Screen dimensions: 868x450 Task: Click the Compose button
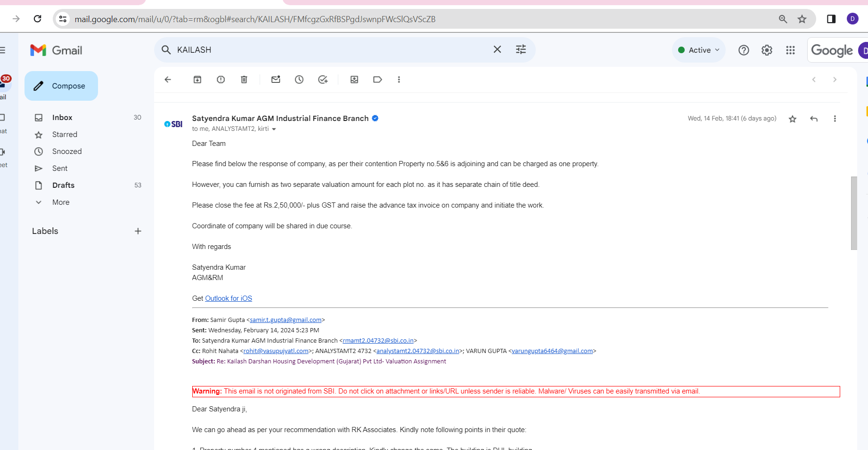click(61, 86)
